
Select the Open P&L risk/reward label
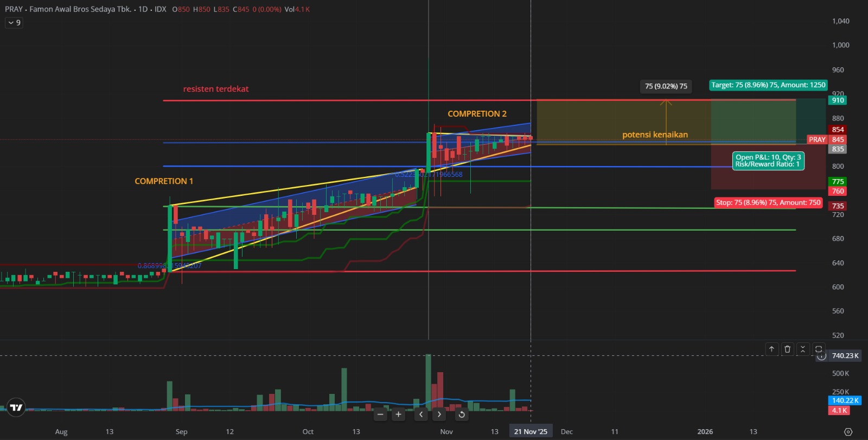(768, 161)
